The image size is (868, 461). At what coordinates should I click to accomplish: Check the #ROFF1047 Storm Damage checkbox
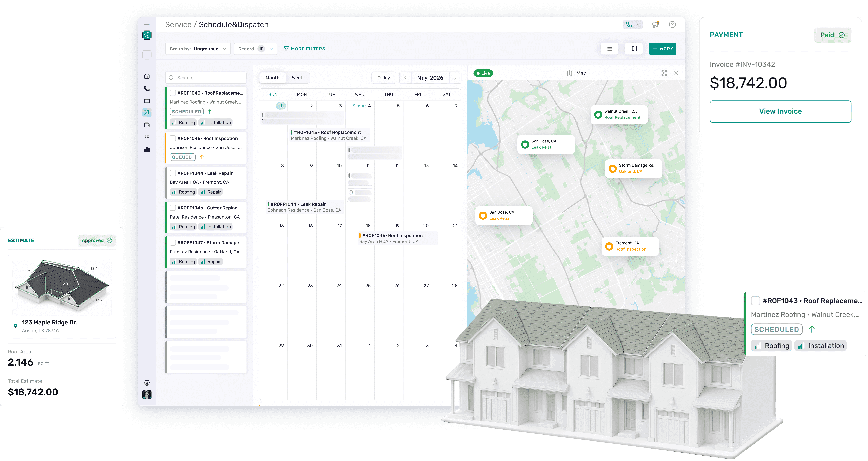click(173, 242)
